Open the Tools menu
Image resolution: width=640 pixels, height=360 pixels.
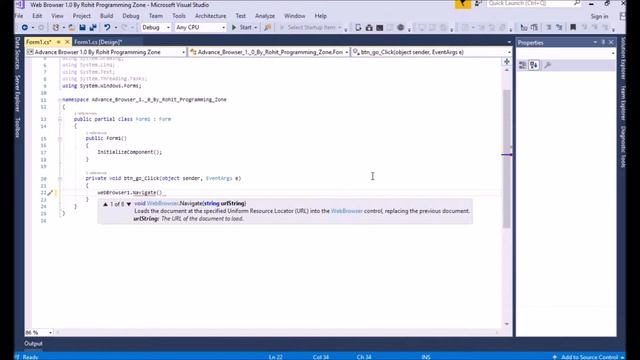click(179, 16)
